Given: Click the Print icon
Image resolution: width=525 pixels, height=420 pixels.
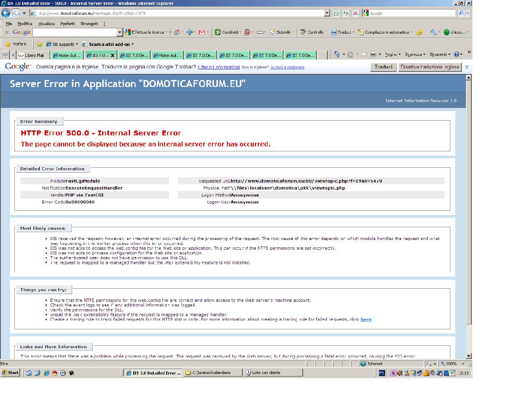Looking at the screenshot, I should tap(373, 54).
